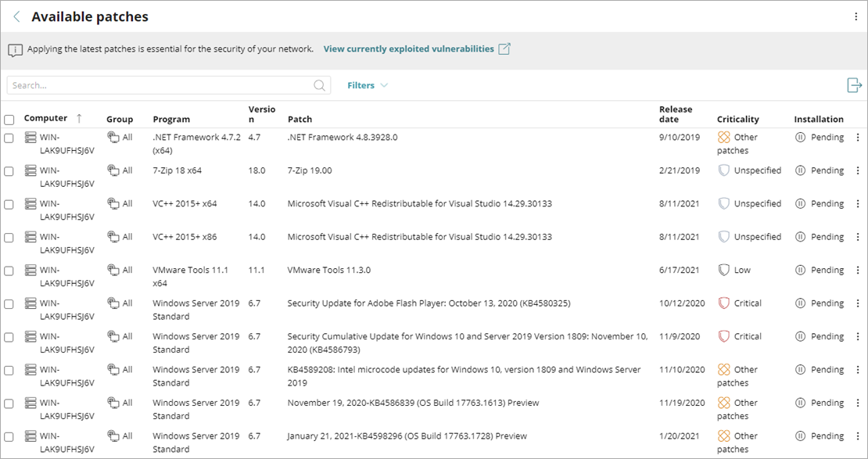Select the .NET Framework patch row checkbox
This screenshot has height=459, width=868.
(9, 137)
